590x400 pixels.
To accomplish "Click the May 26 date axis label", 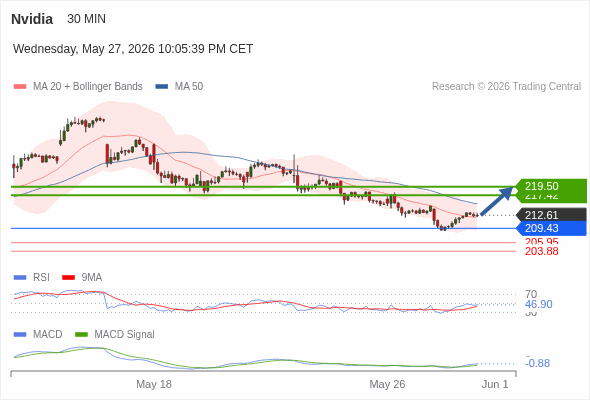I will coord(387,384).
